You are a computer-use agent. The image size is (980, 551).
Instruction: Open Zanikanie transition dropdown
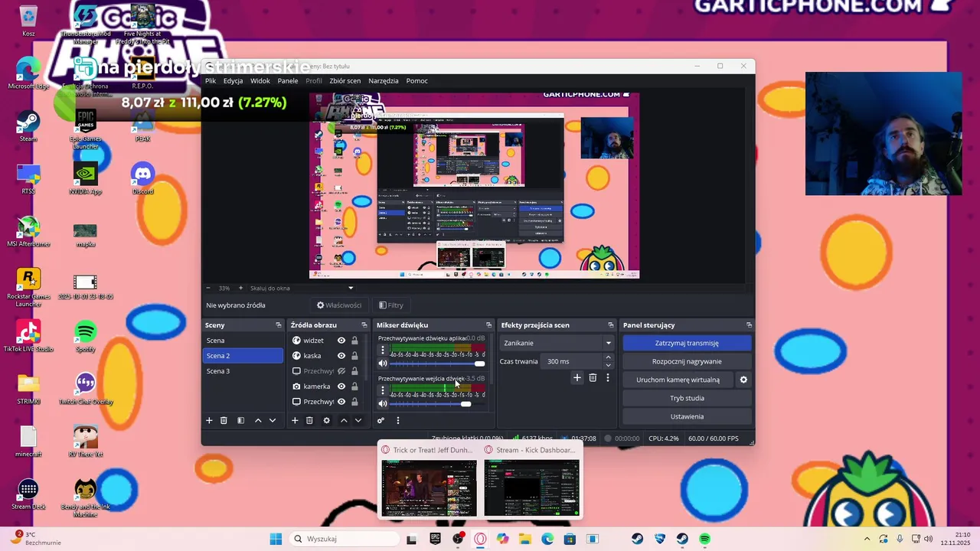pos(557,343)
